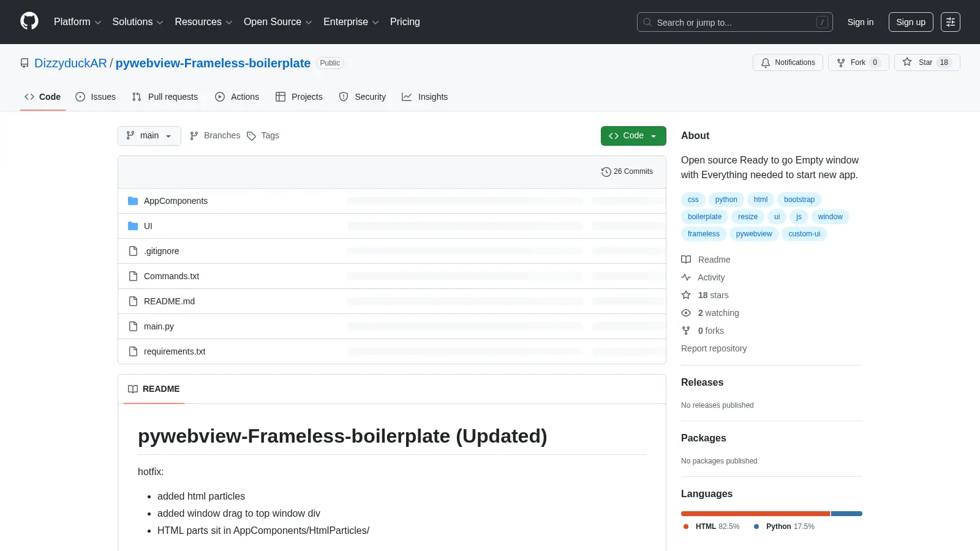Click the Sign up button

911,22
